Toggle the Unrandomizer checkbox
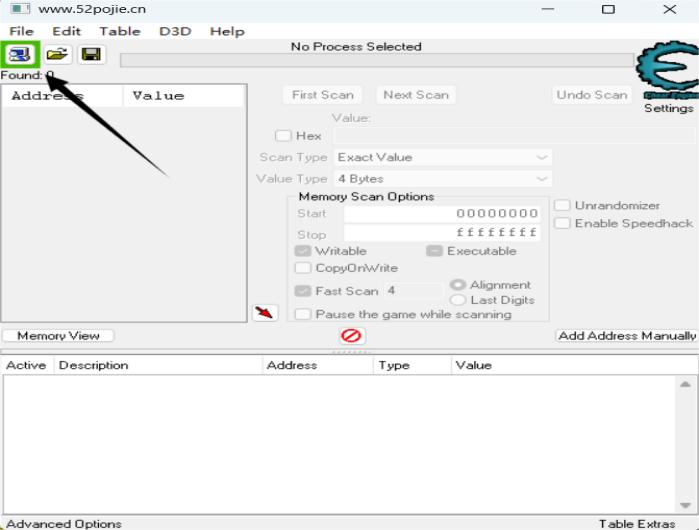 [x=562, y=205]
